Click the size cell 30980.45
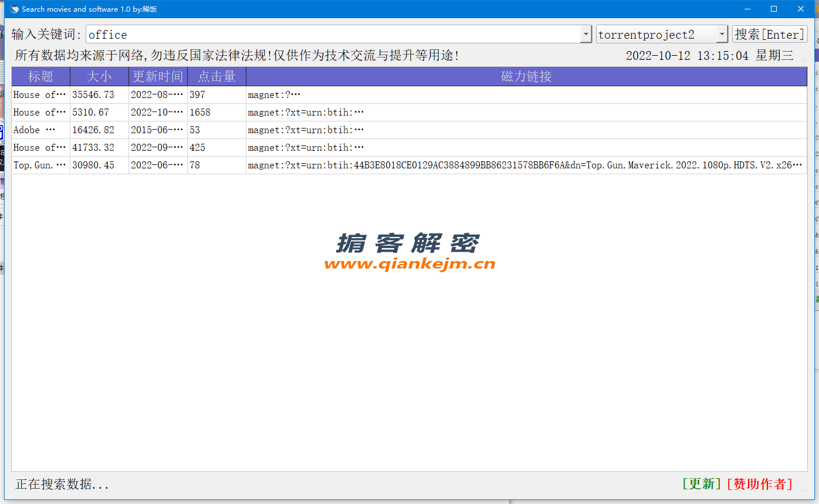The height and width of the screenshot is (504, 819). pos(100,165)
